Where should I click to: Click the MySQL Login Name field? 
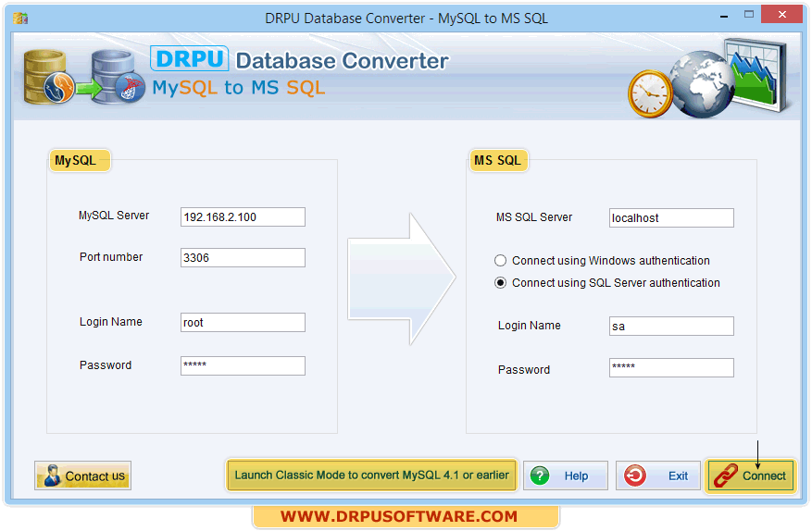pyautogui.click(x=243, y=323)
